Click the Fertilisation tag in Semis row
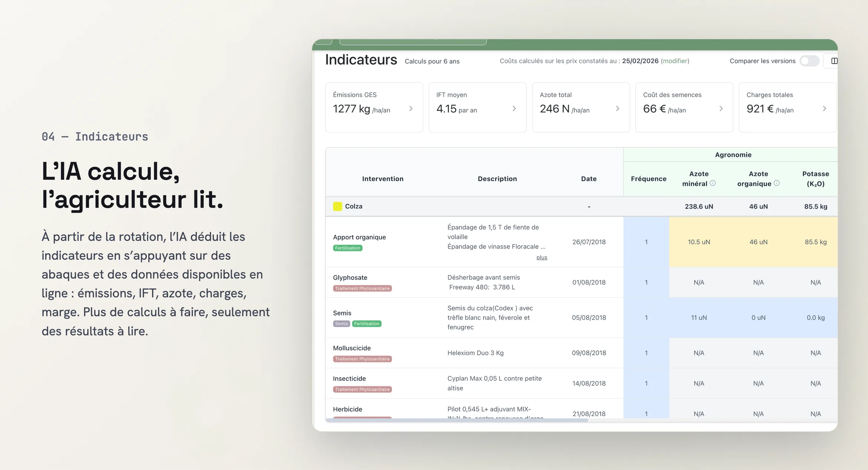This screenshot has width=868, height=470. click(366, 324)
